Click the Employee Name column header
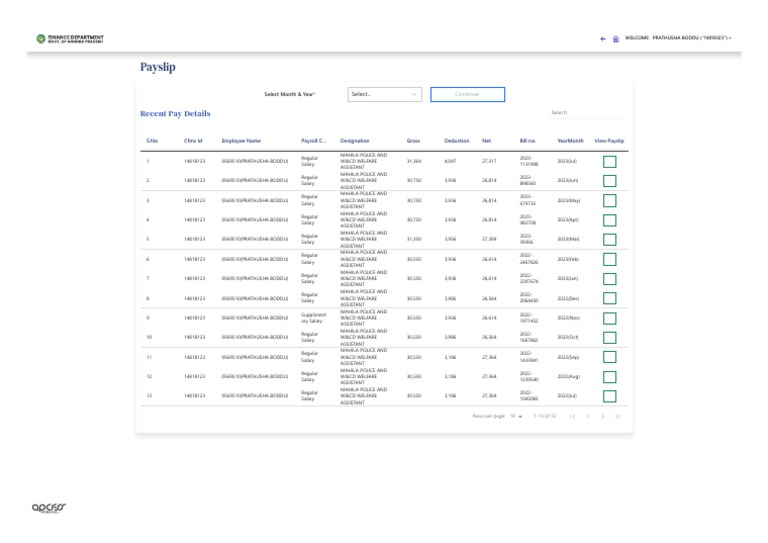This screenshot has width=768, height=543. coord(241,141)
